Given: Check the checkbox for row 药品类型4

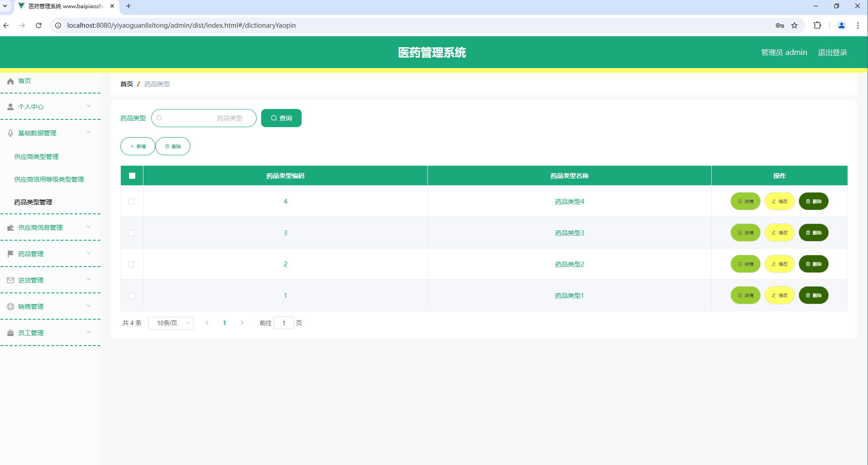Looking at the screenshot, I should [x=131, y=201].
